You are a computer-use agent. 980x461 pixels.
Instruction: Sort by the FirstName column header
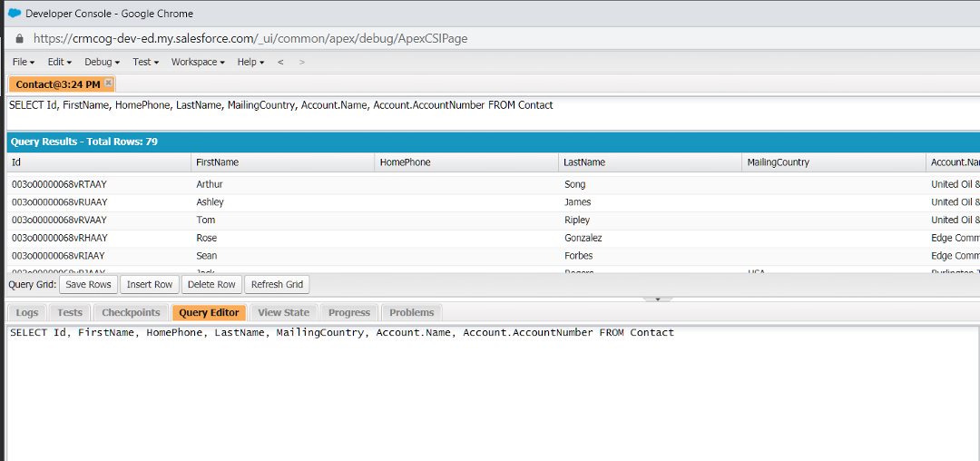click(282, 162)
